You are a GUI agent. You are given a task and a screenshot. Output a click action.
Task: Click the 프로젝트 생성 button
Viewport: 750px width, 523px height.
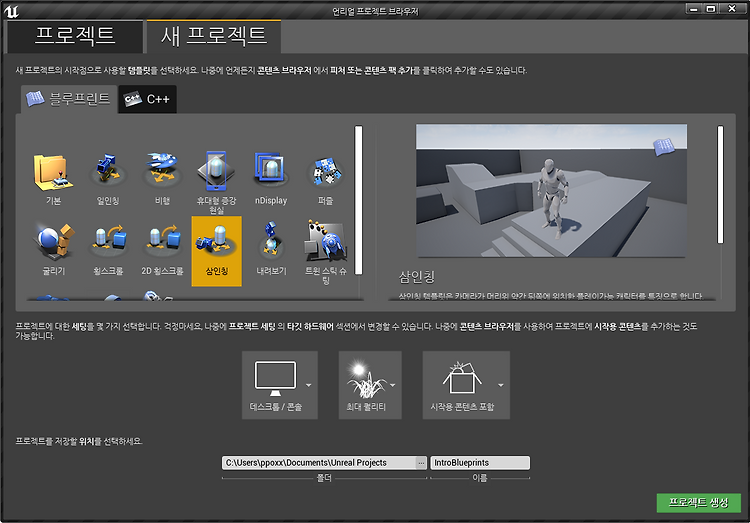[698, 502]
